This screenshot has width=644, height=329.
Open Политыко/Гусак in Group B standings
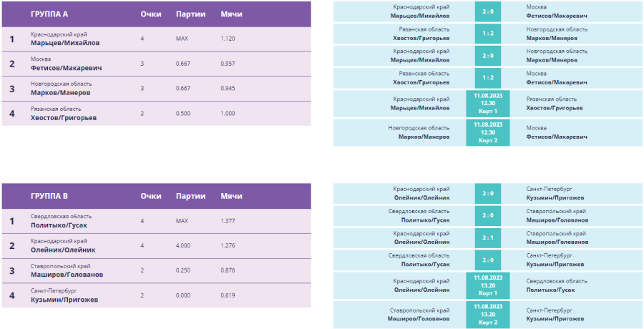pyautogui.click(x=59, y=225)
